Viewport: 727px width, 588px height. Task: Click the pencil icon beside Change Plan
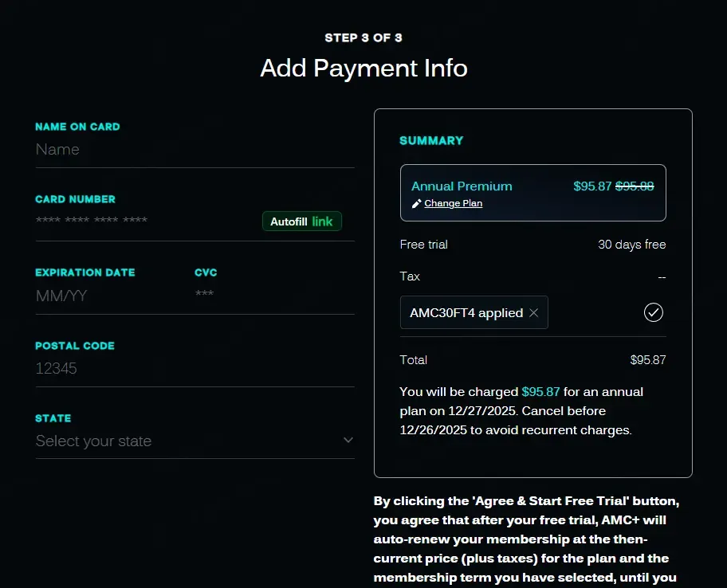[416, 203]
